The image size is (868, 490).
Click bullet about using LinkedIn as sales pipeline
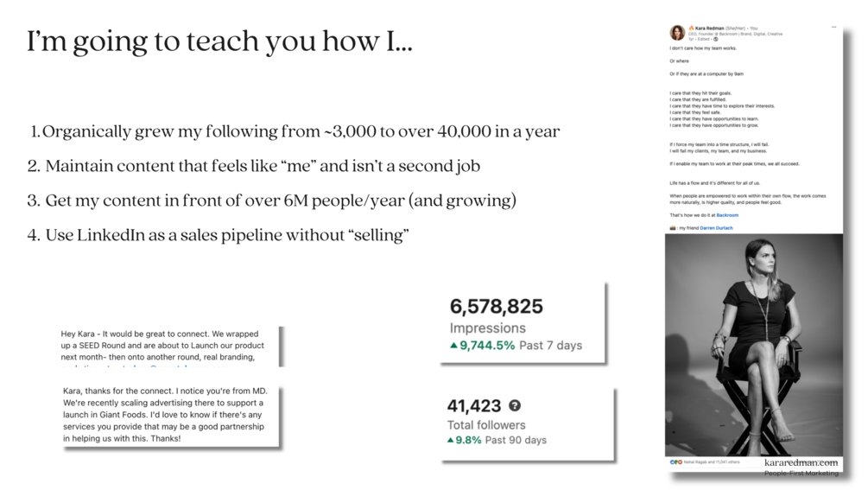(218, 235)
